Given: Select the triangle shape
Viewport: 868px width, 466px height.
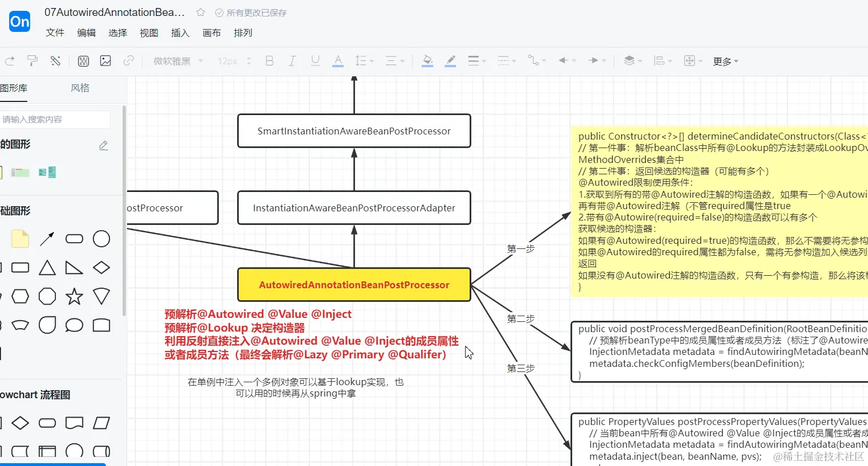Looking at the screenshot, I should coord(47,268).
